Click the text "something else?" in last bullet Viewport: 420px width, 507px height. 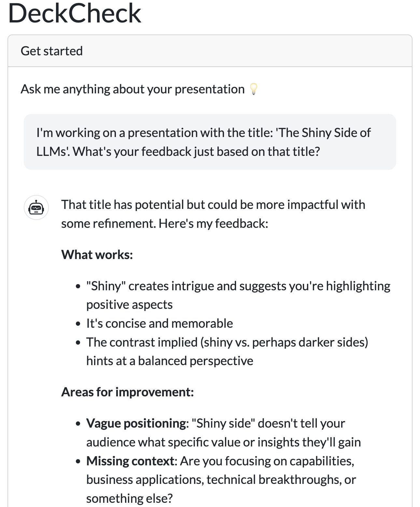[x=129, y=498]
